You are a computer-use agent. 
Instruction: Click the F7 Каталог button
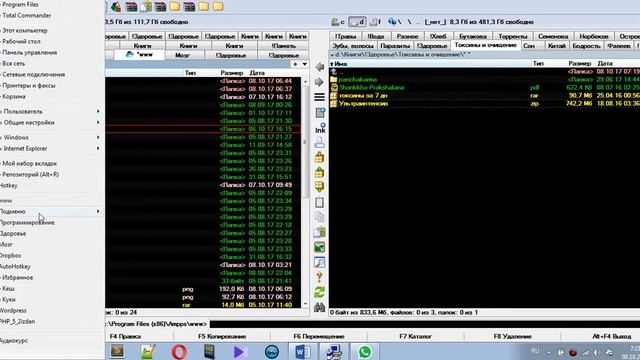[x=415, y=336]
